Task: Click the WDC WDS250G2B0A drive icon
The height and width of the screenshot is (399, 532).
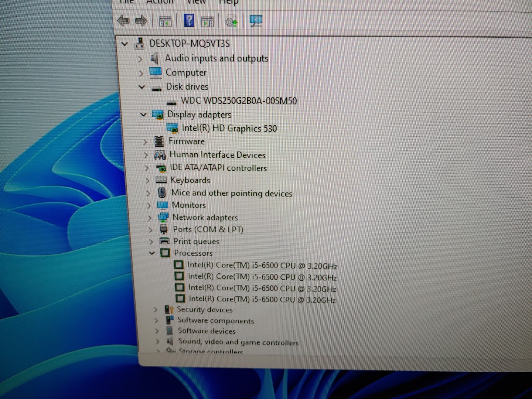Action: [171, 102]
